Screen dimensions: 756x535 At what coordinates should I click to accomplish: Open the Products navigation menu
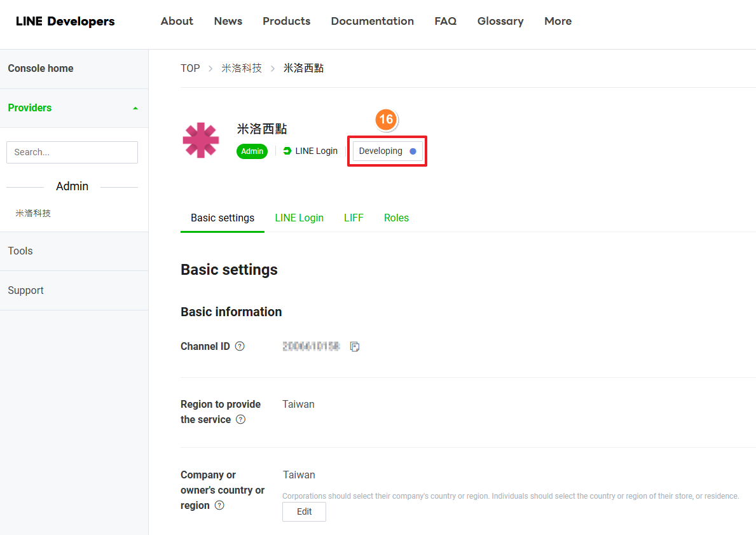coord(286,21)
